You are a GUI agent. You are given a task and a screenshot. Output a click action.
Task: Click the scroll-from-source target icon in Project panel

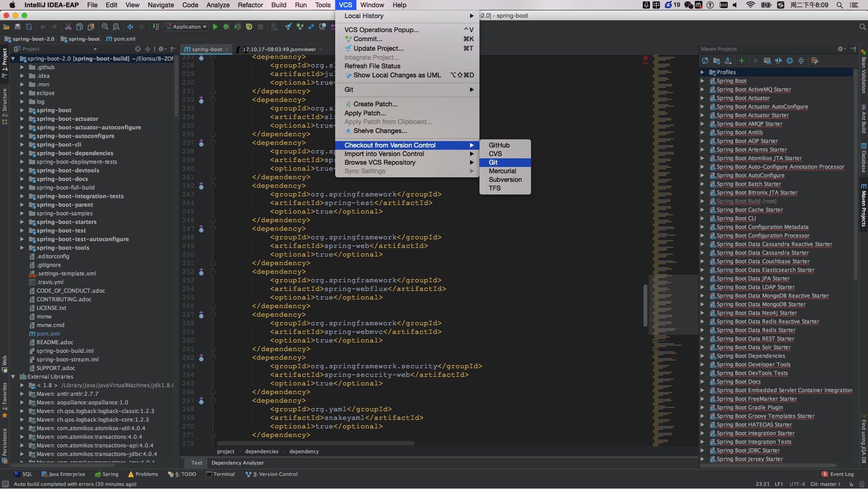(138, 49)
